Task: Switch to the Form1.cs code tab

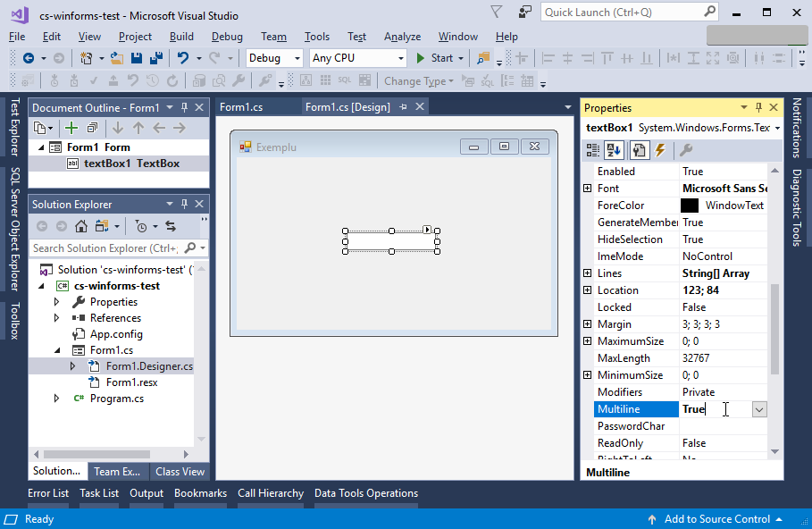Action: pyautogui.click(x=241, y=106)
